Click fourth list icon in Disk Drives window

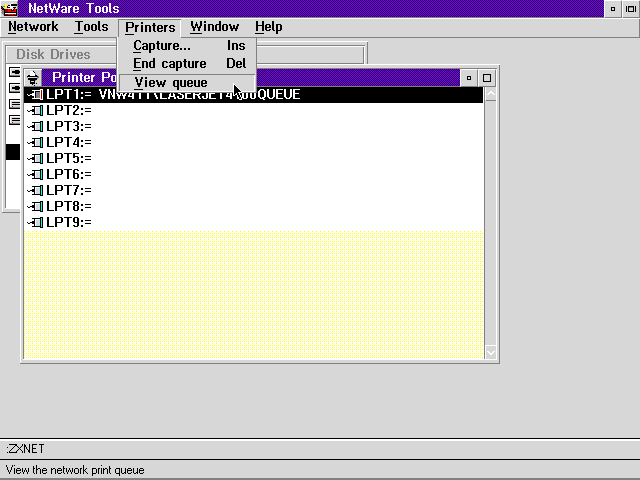(14, 120)
